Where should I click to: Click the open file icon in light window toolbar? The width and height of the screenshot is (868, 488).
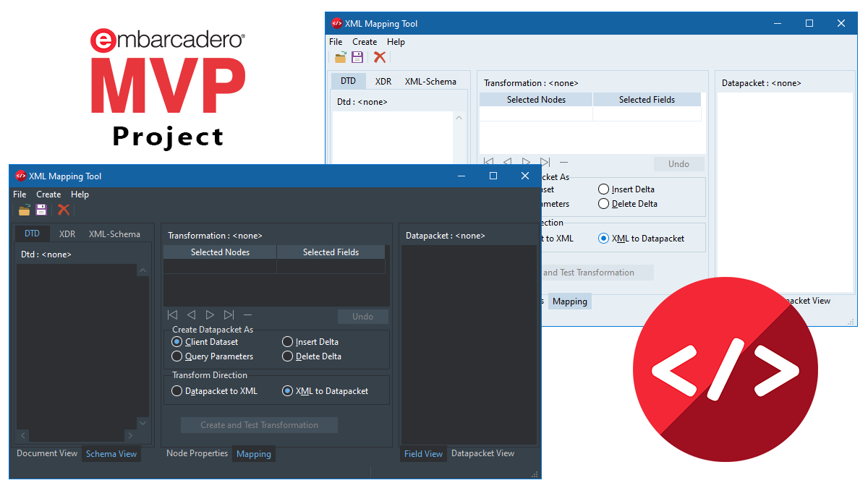tap(341, 57)
